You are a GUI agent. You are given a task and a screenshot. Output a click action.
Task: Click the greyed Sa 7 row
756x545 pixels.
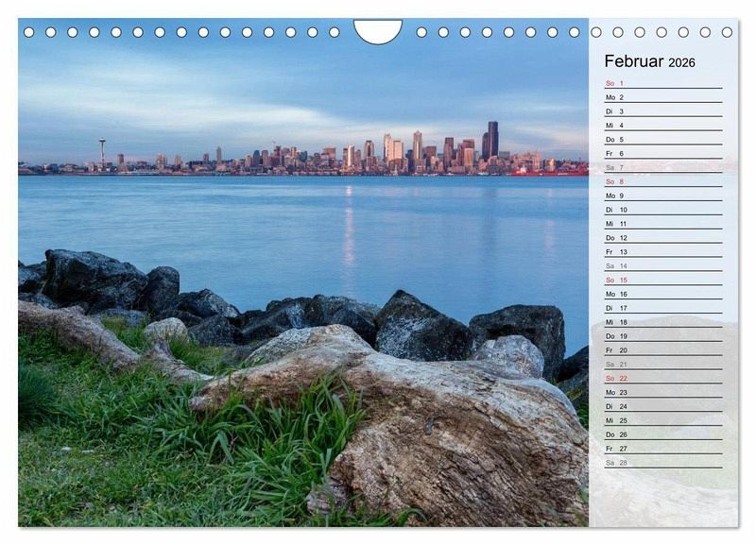pyautogui.click(x=662, y=167)
